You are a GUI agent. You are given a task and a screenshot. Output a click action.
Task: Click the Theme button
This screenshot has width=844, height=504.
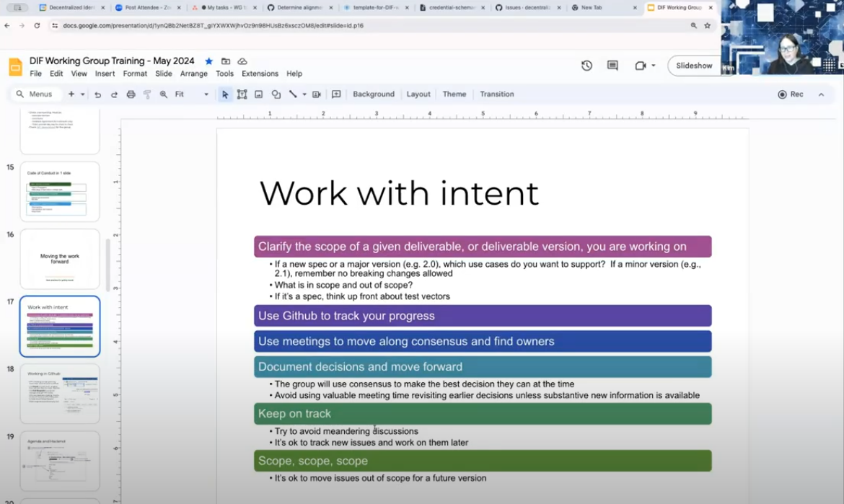(x=454, y=94)
